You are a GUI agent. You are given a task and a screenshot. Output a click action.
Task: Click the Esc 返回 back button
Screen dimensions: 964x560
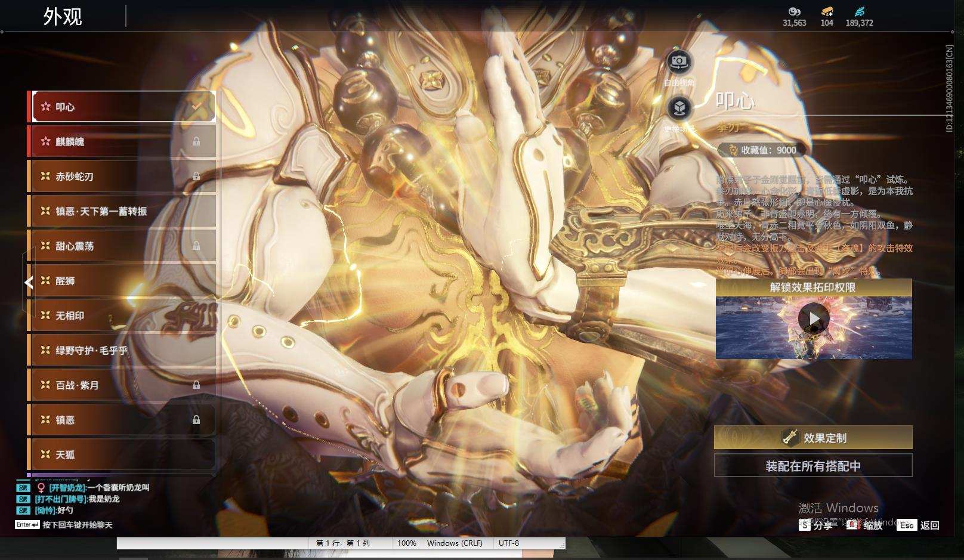(x=919, y=525)
